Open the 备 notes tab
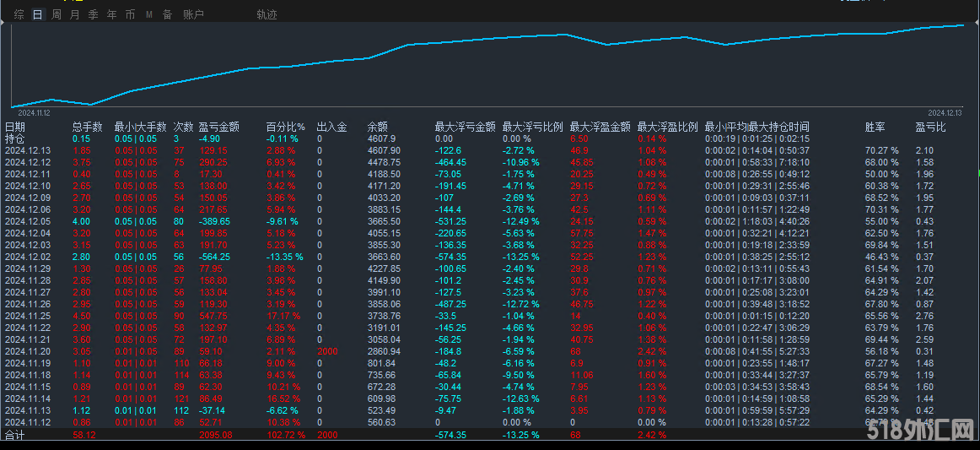This screenshot has width=980, height=450. click(167, 14)
